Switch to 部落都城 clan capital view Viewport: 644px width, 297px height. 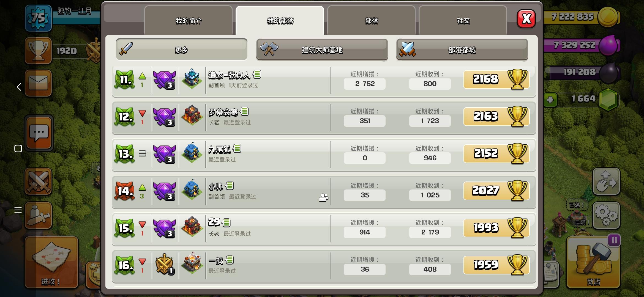(x=462, y=50)
